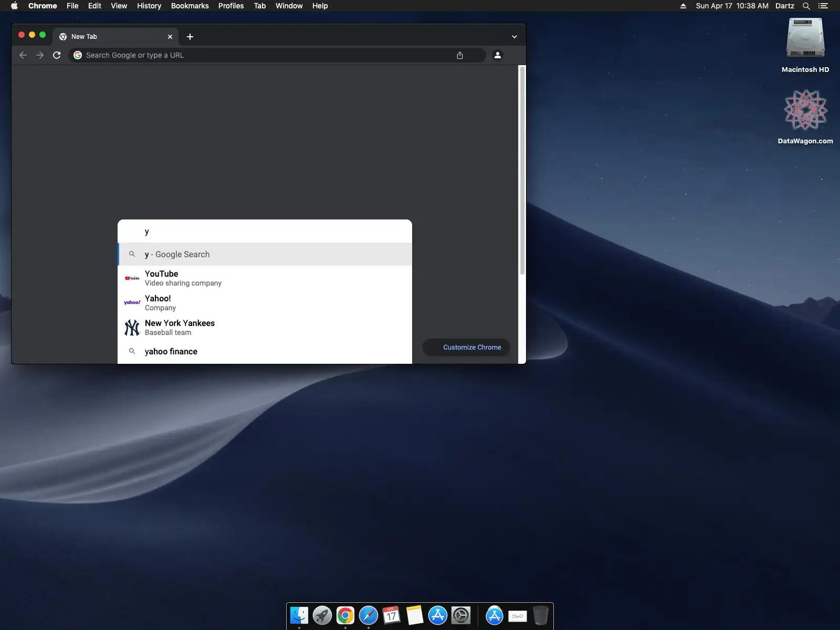Open the Apple menu
This screenshot has height=630, width=840.
coord(15,6)
